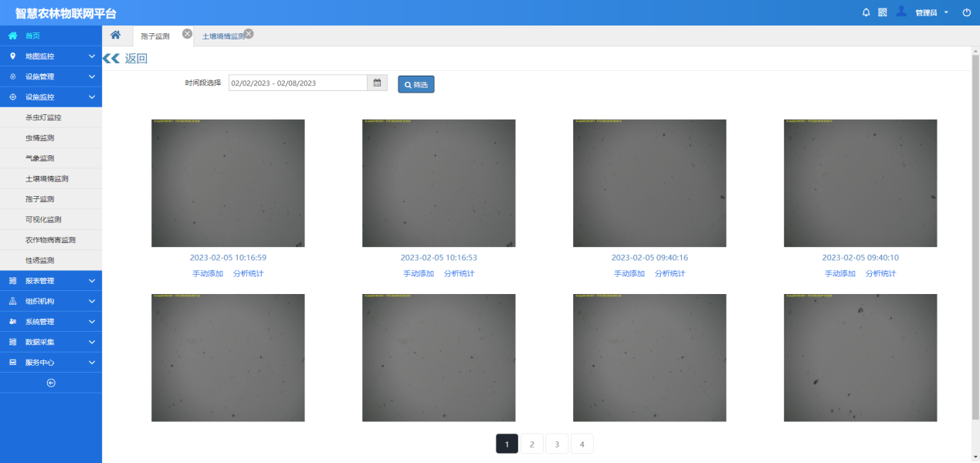980x463 pixels.
Task: Click 手动添加 under the 09:40:10 image
Action: pos(840,274)
